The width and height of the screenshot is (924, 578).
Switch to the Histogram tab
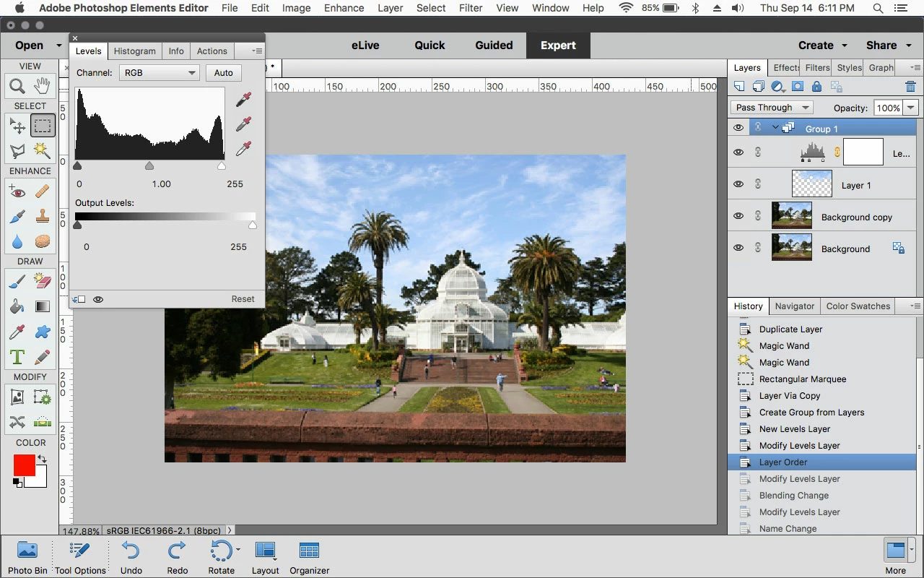134,51
